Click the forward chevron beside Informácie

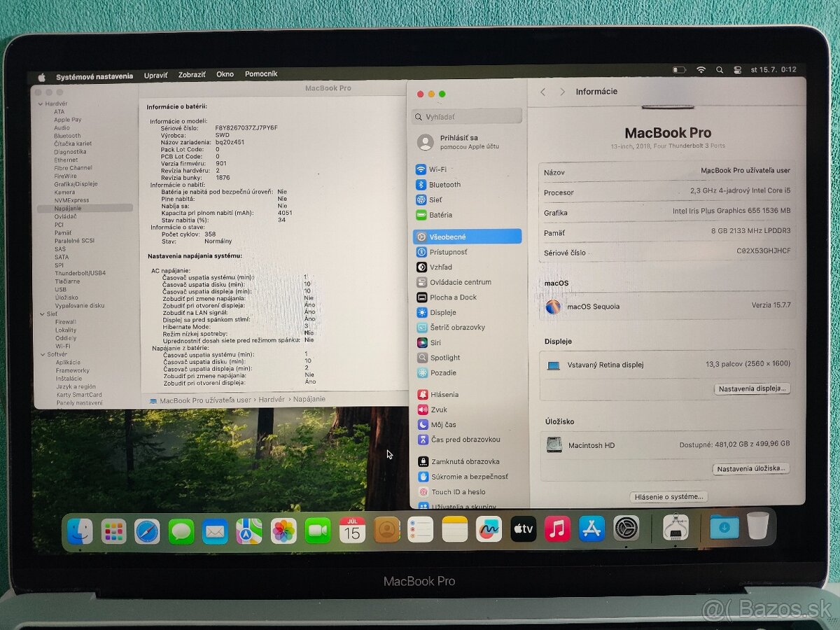pos(562,92)
